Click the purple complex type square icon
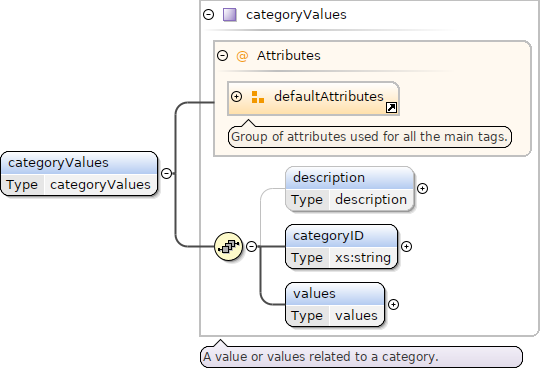The height and width of the screenshot is (371, 541). coord(230,15)
